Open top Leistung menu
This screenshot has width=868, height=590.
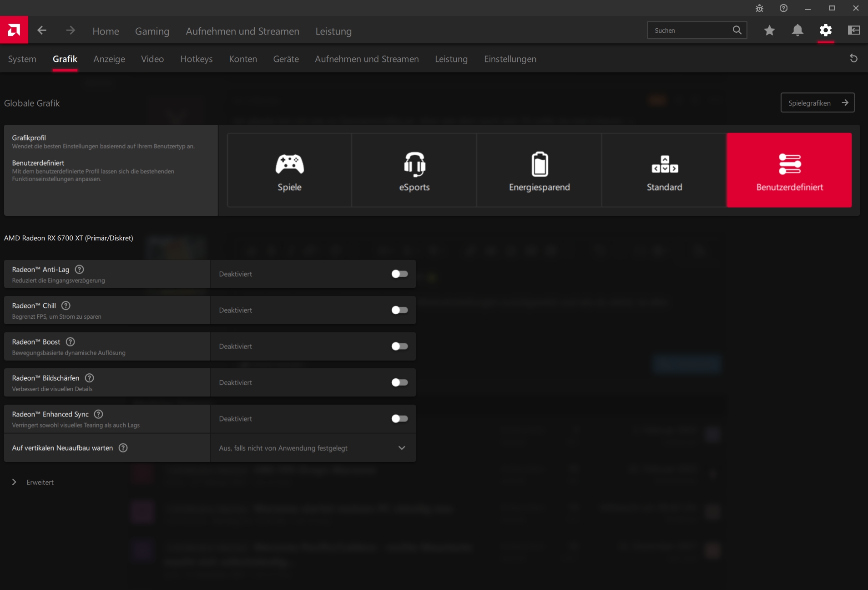[333, 31]
